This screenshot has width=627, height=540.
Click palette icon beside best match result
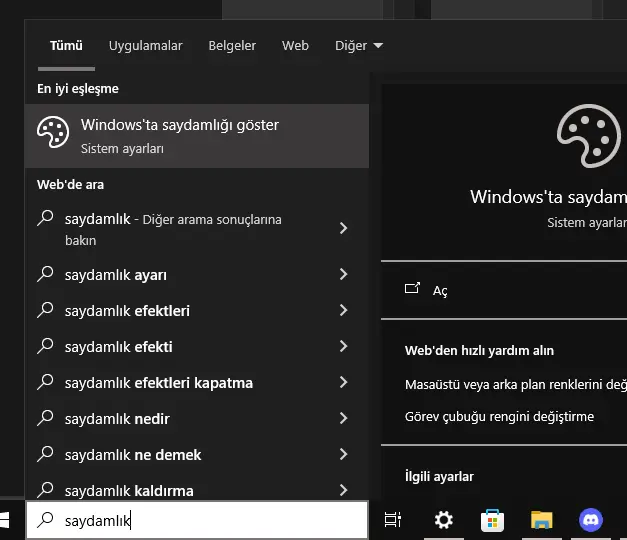click(x=53, y=132)
